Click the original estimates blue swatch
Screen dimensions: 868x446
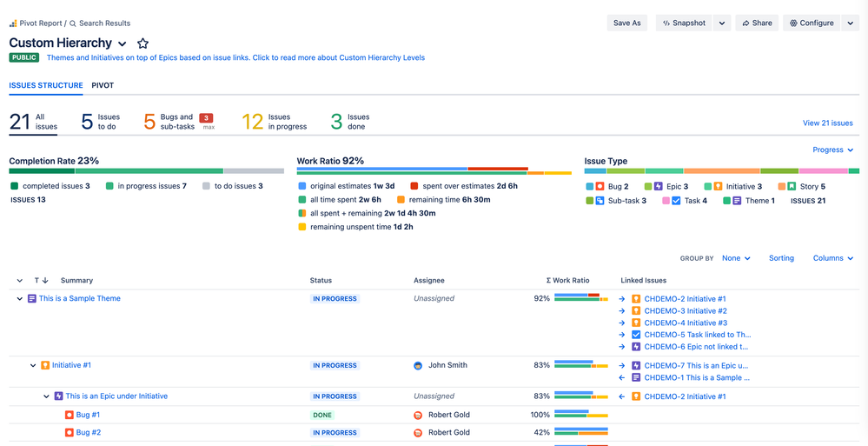point(302,186)
